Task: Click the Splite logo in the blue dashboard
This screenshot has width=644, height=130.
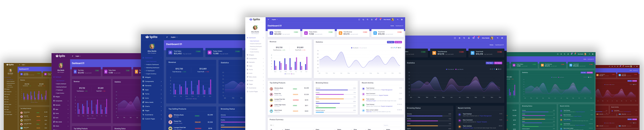Action: (x=151, y=37)
